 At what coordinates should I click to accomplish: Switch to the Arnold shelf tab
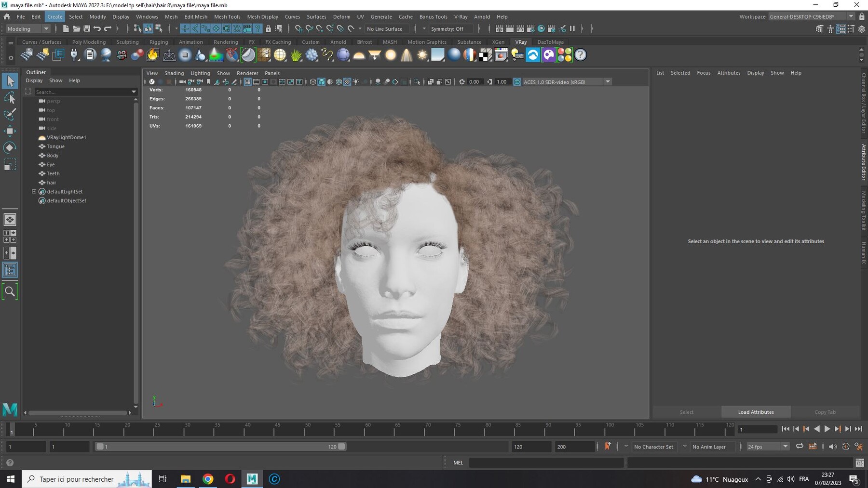pos(338,42)
